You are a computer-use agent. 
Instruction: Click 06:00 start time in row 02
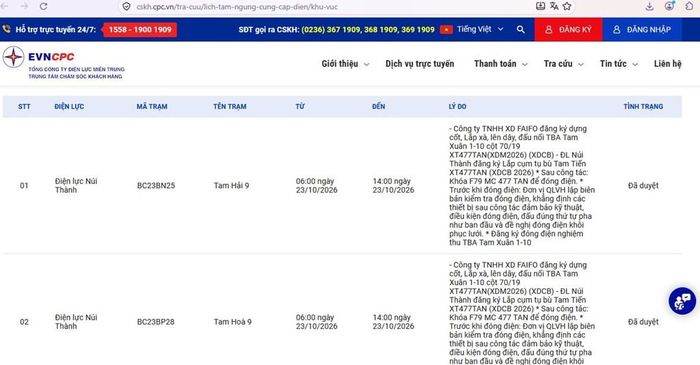click(x=317, y=322)
